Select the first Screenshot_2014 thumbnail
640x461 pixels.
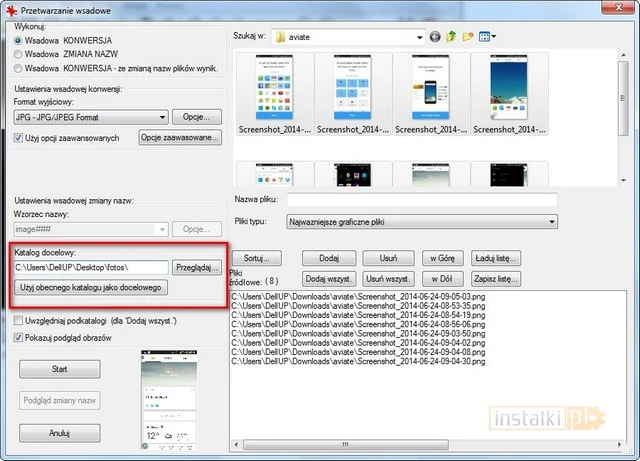click(275, 92)
